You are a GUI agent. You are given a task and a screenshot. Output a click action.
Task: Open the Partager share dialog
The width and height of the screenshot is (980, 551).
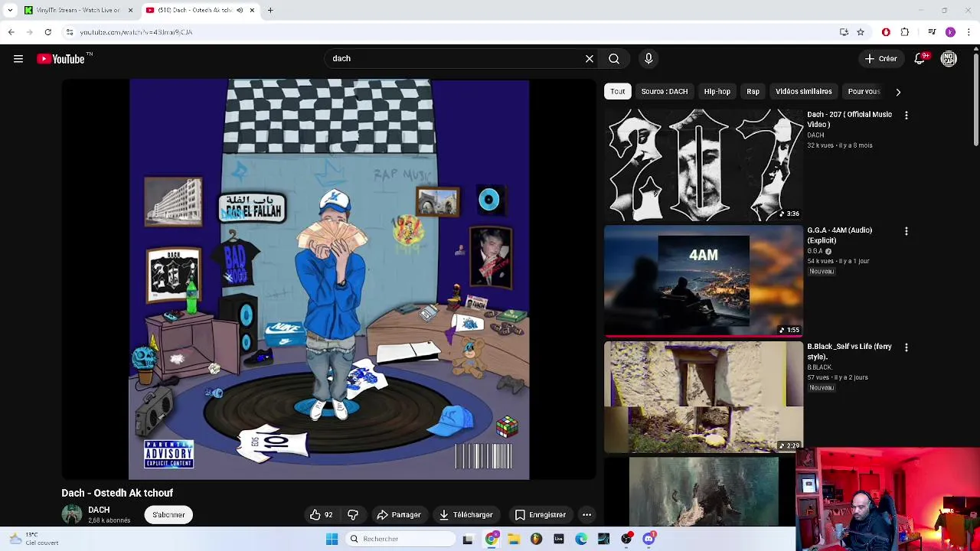point(399,515)
